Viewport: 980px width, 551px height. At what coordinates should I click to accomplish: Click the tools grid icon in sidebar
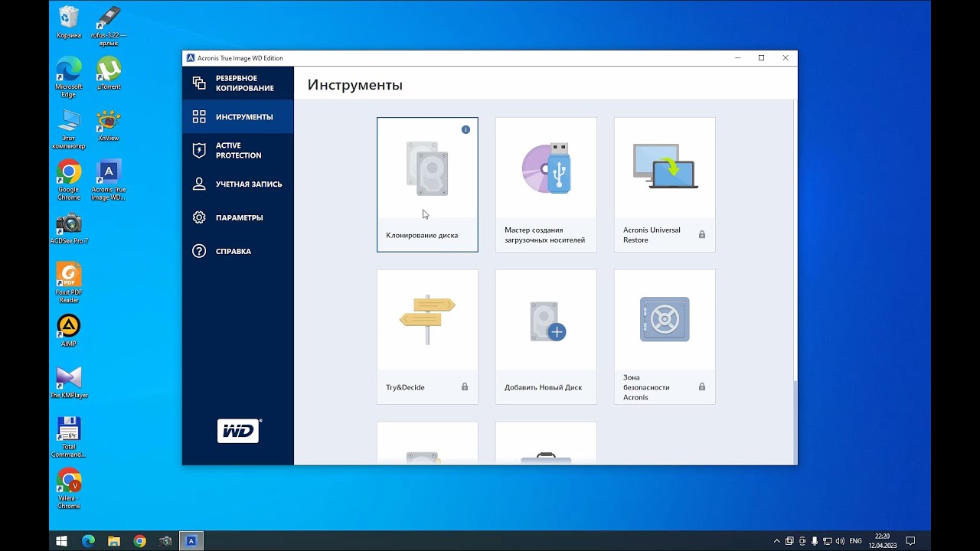click(x=199, y=116)
